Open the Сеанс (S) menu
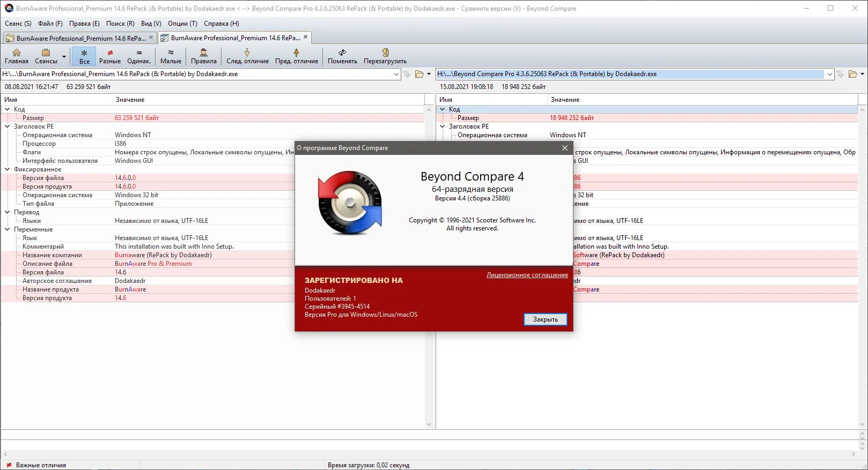The width and height of the screenshot is (868, 470). pos(18,24)
